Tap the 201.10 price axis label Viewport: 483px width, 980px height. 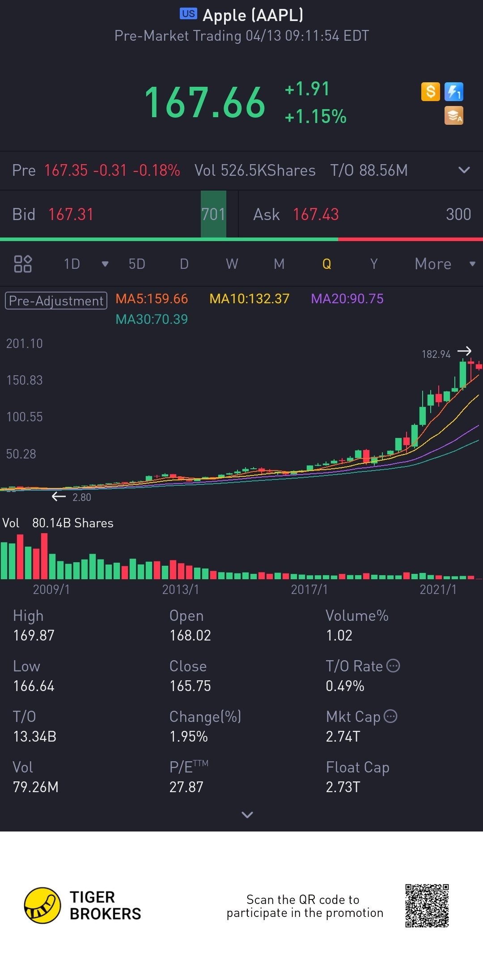point(24,343)
